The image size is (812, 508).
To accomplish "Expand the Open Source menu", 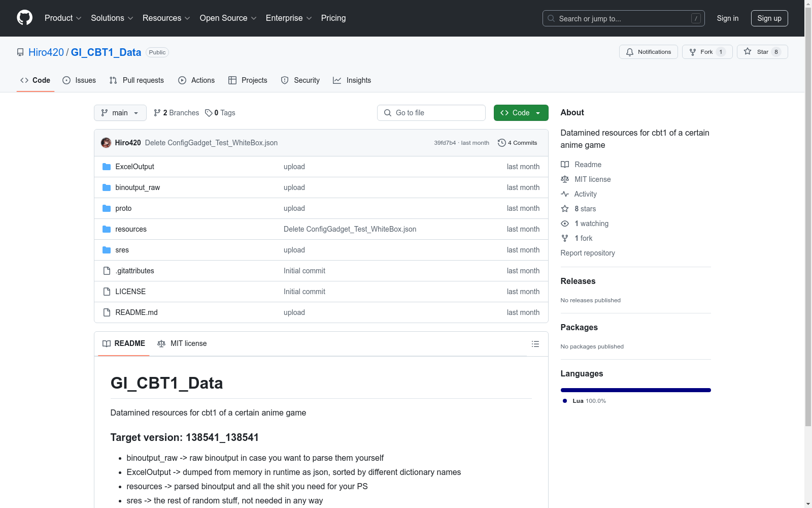I will (x=228, y=18).
